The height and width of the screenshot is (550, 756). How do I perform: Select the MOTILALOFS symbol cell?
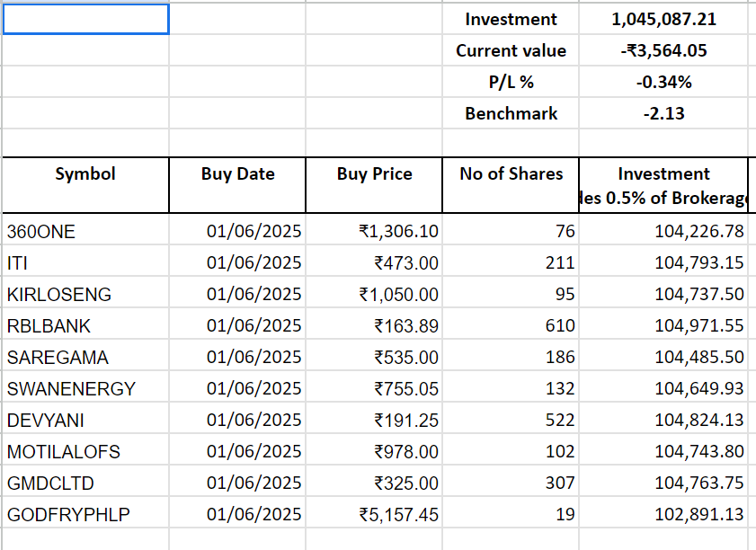coord(85,451)
